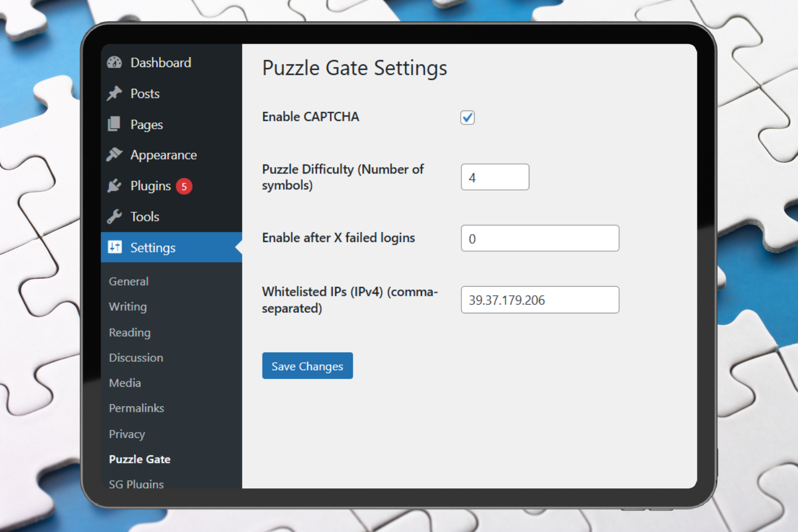Click the Enable CAPTCHA label
Screen dimensions: 798x532
click(311, 117)
